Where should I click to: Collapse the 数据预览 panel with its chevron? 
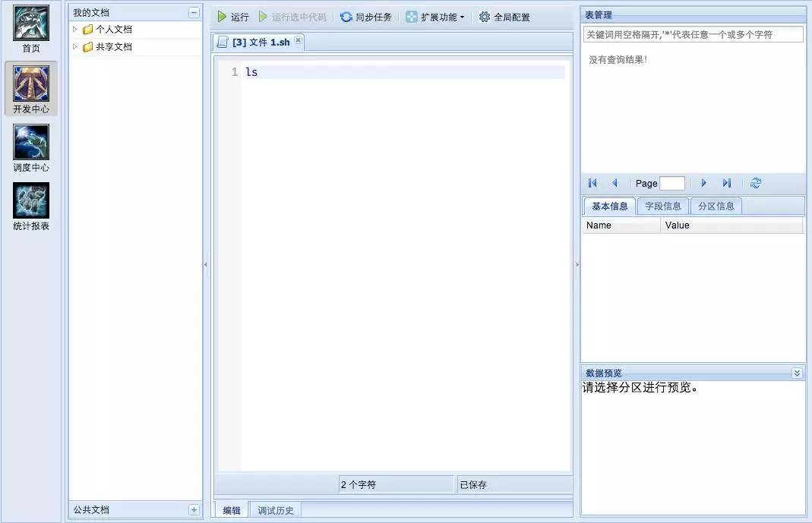[x=797, y=373]
